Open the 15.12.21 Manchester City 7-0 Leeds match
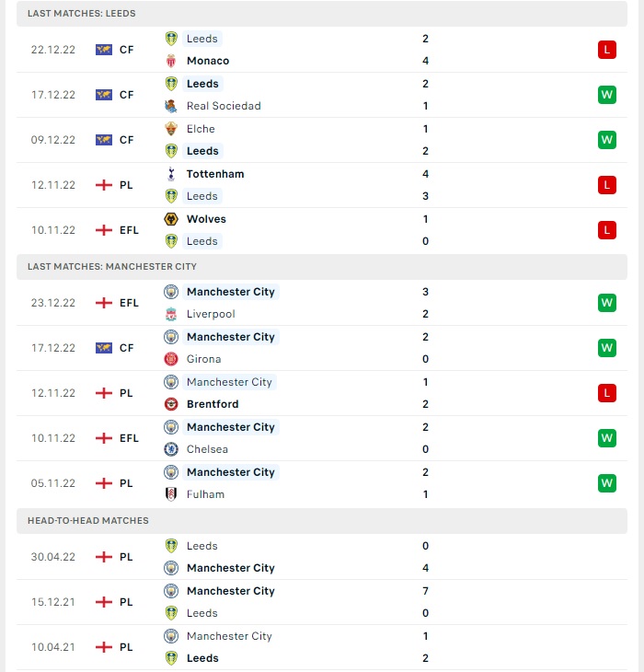The width and height of the screenshot is (644, 672). click(322, 602)
